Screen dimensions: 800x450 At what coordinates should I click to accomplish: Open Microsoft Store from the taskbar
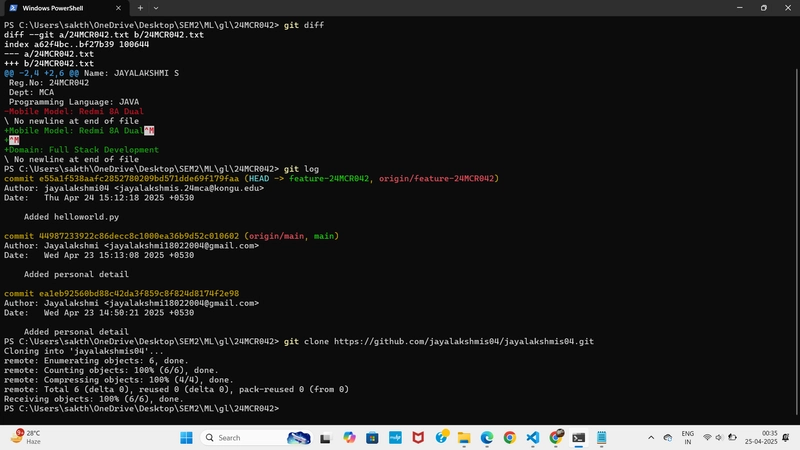click(x=372, y=438)
